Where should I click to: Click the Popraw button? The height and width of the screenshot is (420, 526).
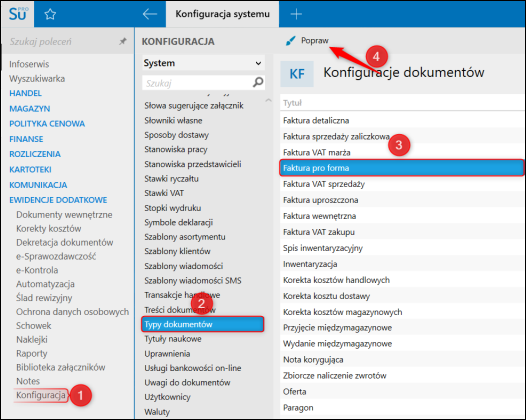coord(307,41)
